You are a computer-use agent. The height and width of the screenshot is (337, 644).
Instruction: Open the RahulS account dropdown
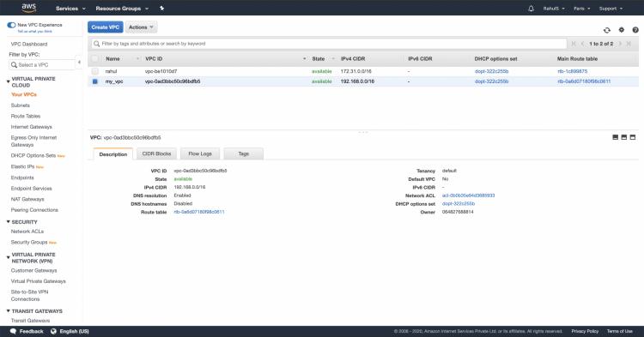[554, 9]
